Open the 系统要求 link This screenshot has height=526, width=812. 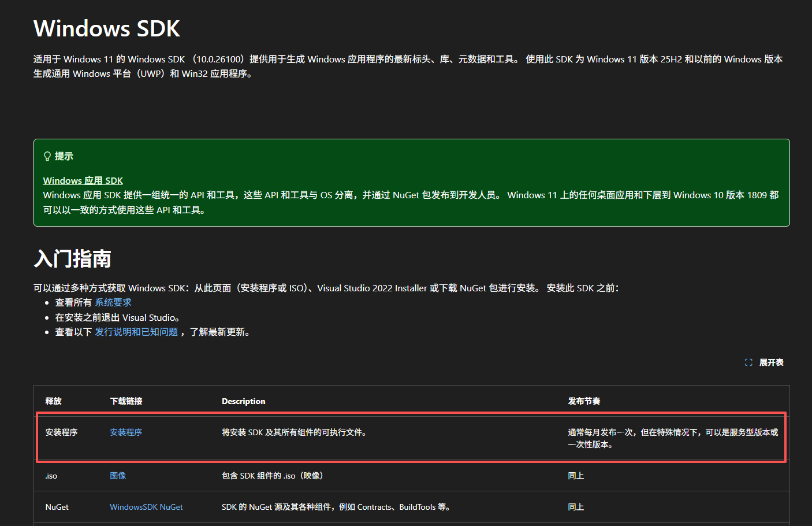click(113, 302)
